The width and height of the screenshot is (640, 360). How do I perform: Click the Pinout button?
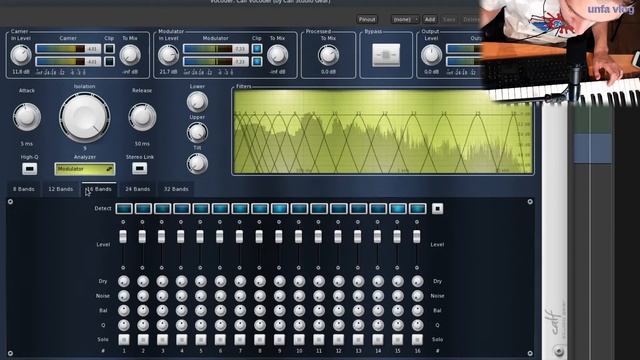tap(367, 19)
